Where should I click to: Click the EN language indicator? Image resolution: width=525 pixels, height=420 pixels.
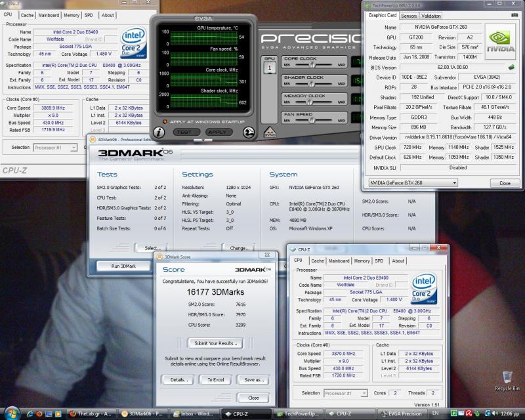pyautogui.click(x=435, y=413)
